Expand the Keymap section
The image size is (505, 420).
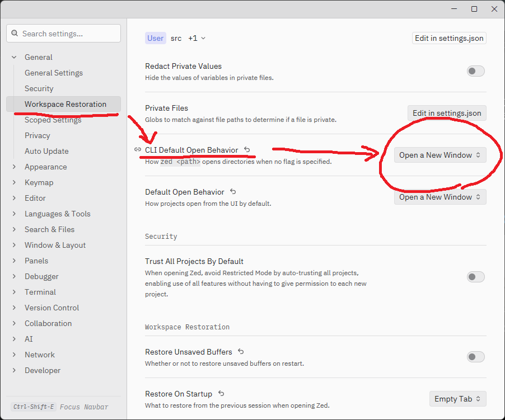14,182
